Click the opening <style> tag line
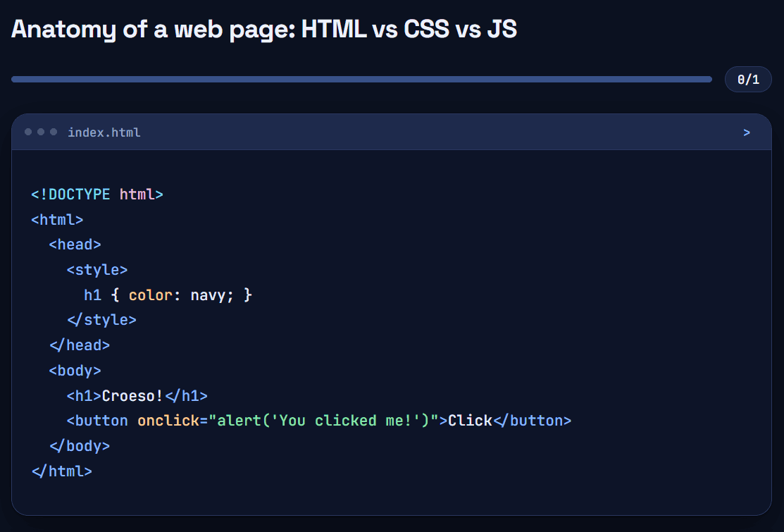Image resolution: width=784 pixels, height=532 pixels. (x=97, y=269)
